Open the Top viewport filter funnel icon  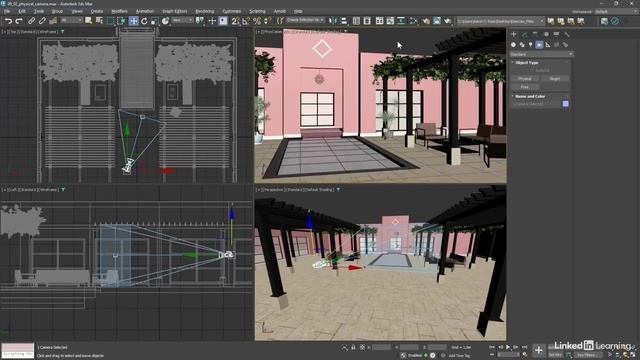(x=62, y=31)
